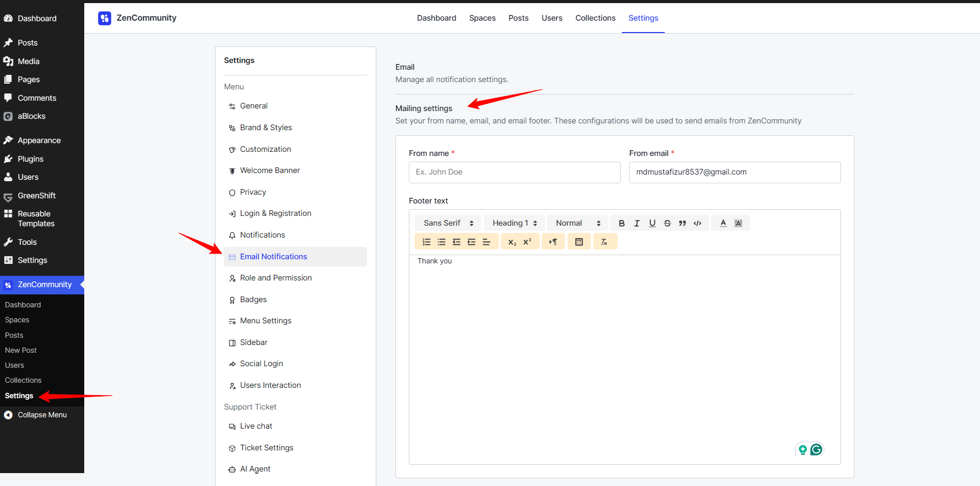Open Customization settings
980x486 pixels.
point(295,149)
